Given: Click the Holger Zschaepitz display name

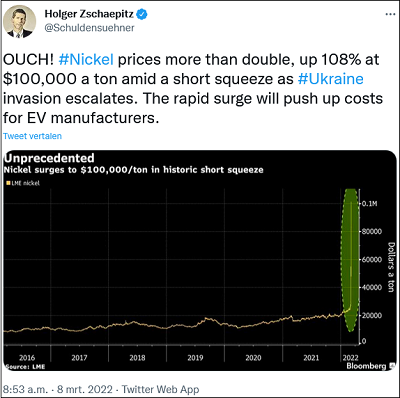Looking at the screenshot, I should [x=89, y=14].
